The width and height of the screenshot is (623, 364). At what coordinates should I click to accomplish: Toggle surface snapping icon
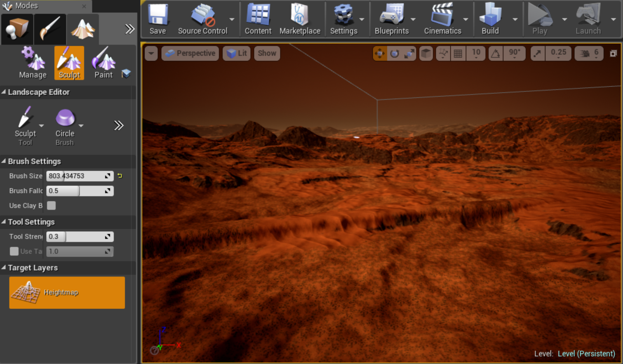pos(443,53)
